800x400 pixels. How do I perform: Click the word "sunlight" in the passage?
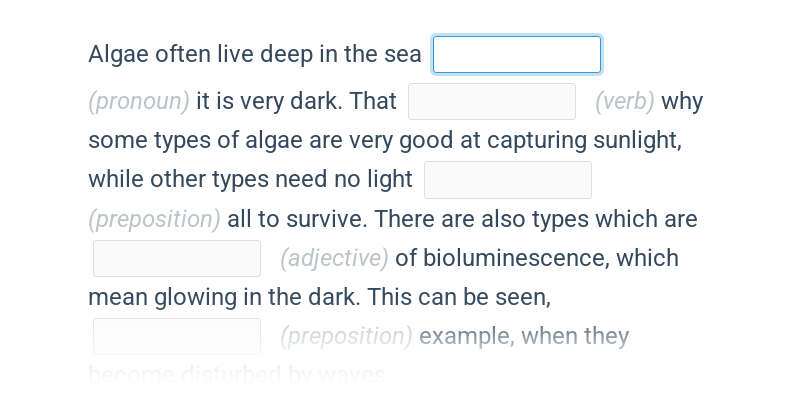coord(636,141)
